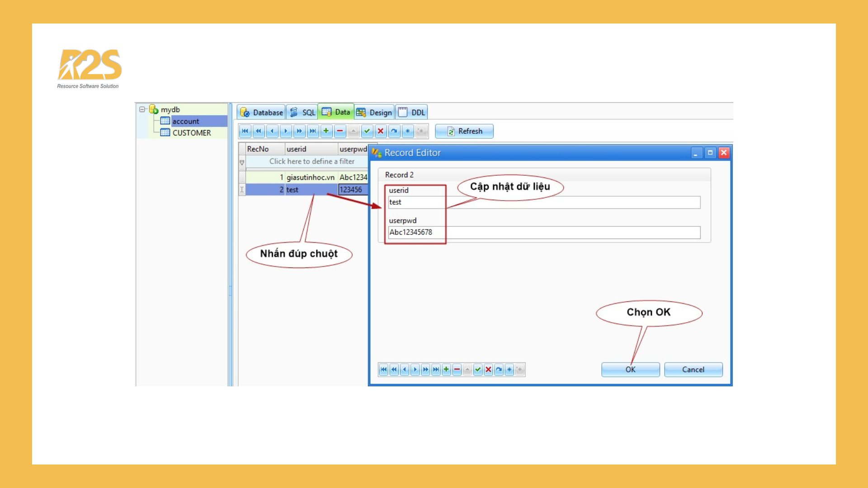Delete the current record using the minus icon

[x=340, y=131]
